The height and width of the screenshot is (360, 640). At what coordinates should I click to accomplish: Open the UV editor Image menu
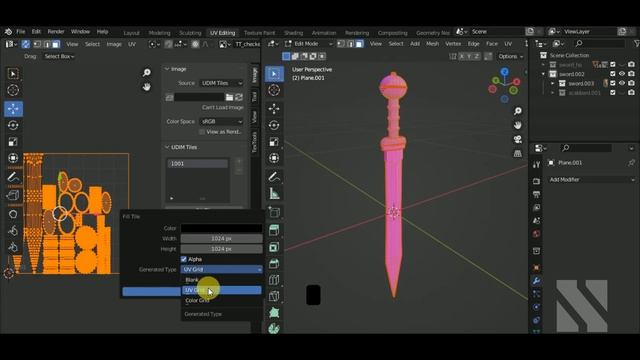click(114, 44)
